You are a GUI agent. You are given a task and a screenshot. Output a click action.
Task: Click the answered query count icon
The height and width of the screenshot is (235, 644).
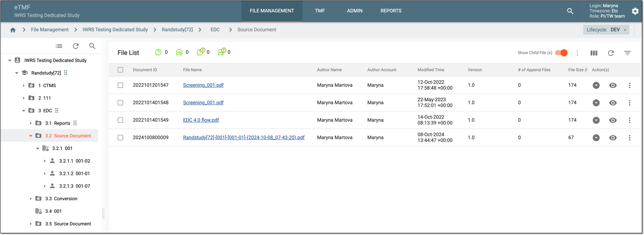click(x=179, y=52)
